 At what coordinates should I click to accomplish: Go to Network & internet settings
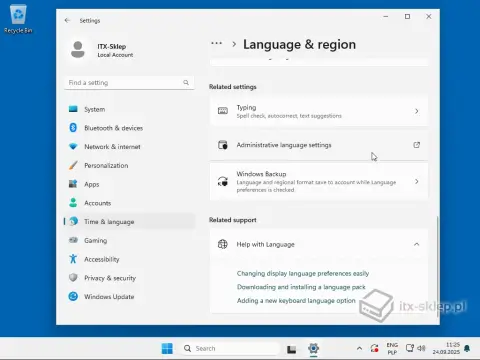(x=129, y=147)
